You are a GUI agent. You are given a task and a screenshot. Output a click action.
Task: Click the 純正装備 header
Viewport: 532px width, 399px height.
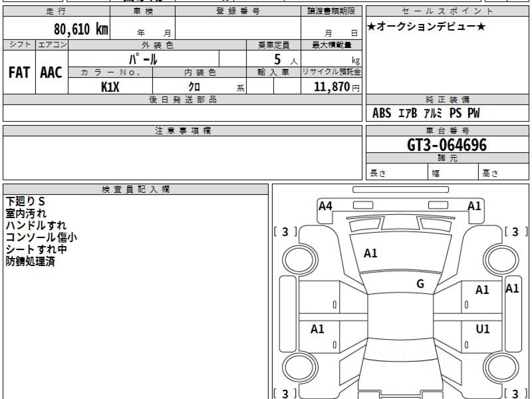click(x=447, y=100)
